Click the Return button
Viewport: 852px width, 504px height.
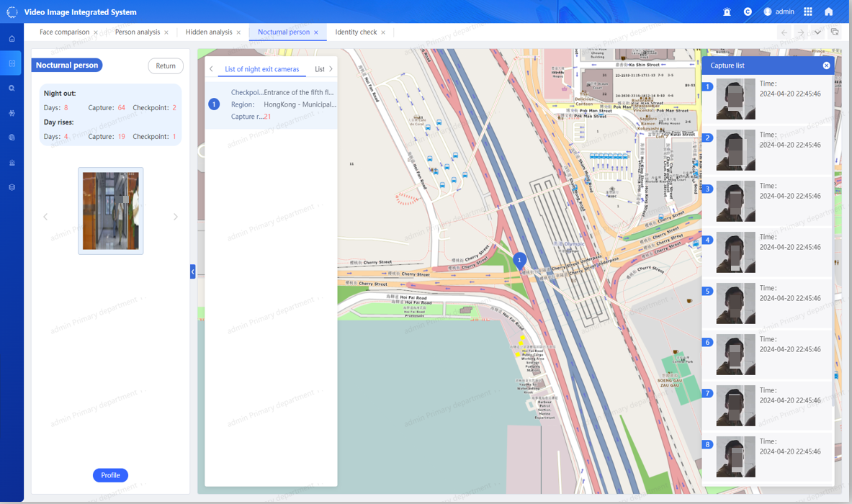click(166, 66)
